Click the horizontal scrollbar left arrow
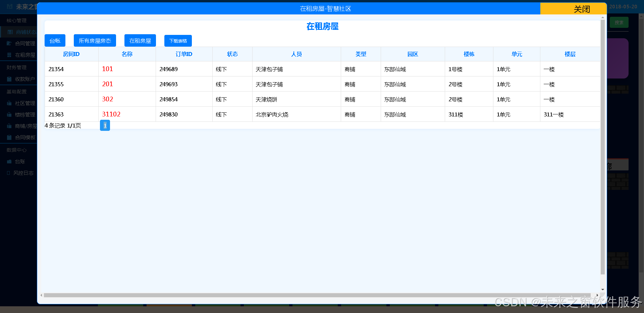Image resolution: width=644 pixels, height=313 pixels. tap(41, 295)
